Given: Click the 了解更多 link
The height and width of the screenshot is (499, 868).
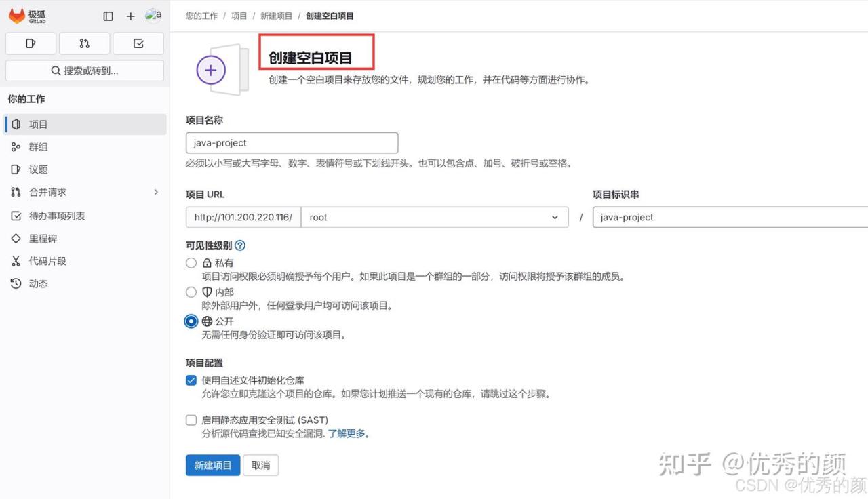Looking at the screenshot, I should (349, 434).
